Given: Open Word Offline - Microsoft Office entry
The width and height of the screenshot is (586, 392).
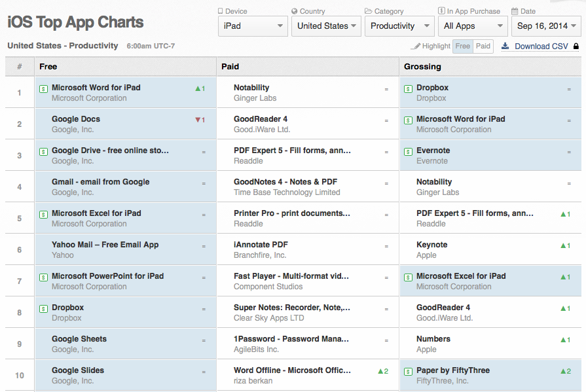Looking at the screenshot, I should click(x=292, y=370).
